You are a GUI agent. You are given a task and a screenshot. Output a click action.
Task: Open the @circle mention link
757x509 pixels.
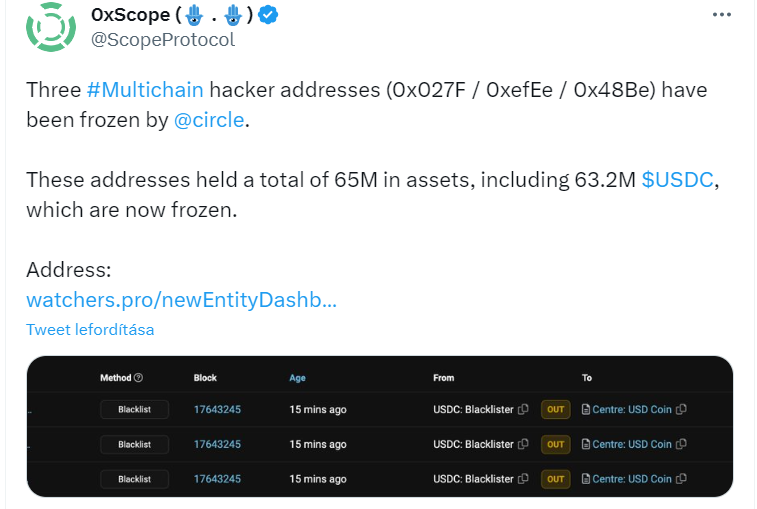pos(209,120)
